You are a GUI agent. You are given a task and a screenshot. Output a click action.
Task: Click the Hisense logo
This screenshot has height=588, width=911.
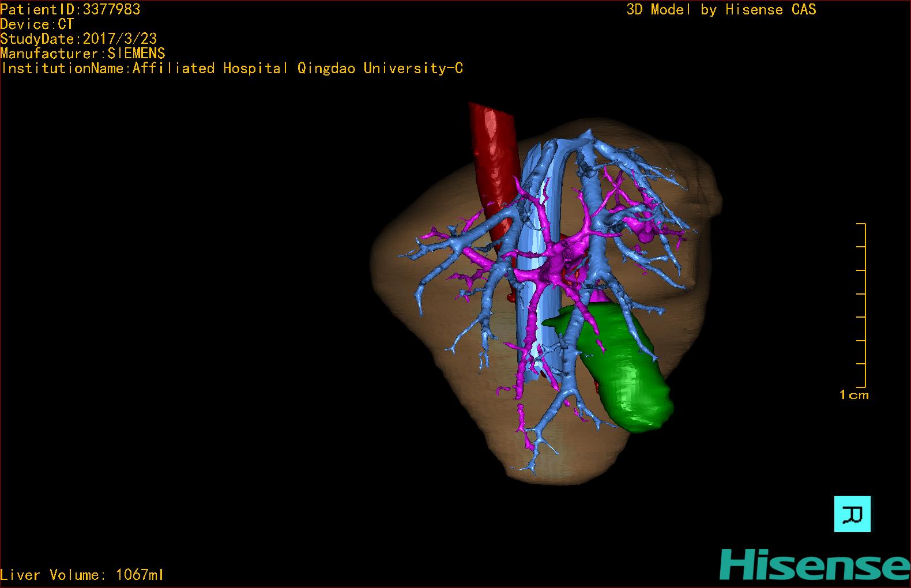(814, 564)
